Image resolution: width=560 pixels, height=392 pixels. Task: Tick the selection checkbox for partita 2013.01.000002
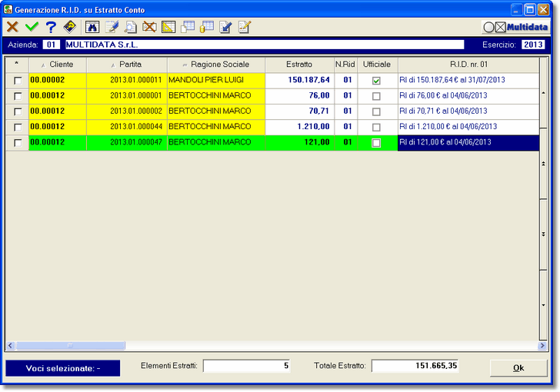pyautogui.click(x=18, y=111)
